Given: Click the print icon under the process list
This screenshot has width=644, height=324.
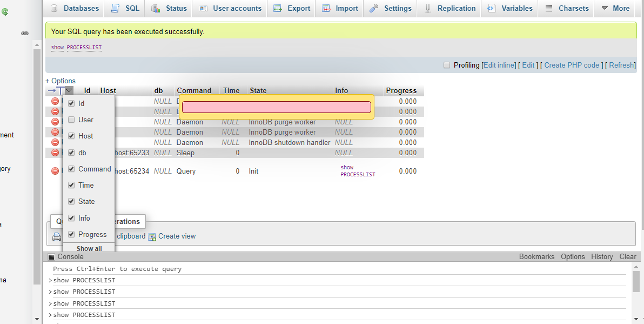Looking at the screenshot, I should click(57, 236).
